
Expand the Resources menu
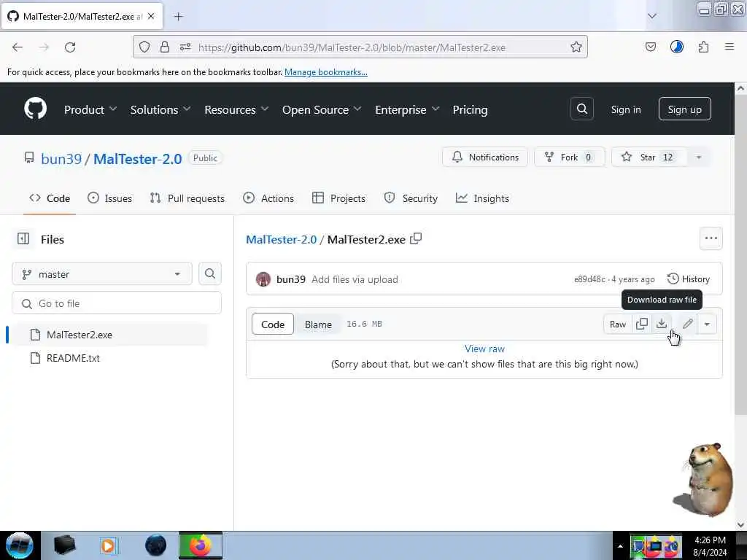click(x=236, y=109)
